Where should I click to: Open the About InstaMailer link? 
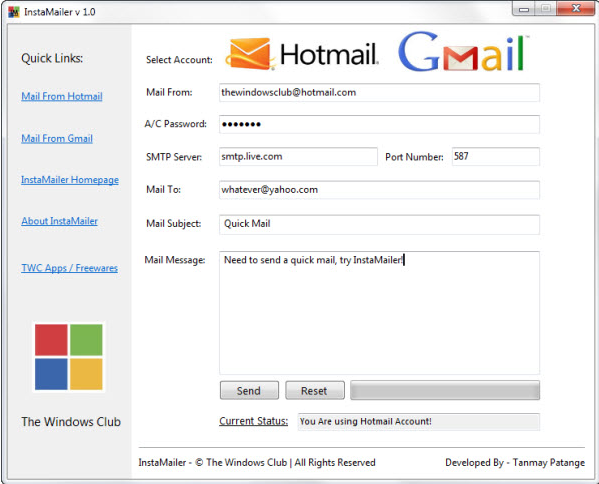click(x=60, y=221)
